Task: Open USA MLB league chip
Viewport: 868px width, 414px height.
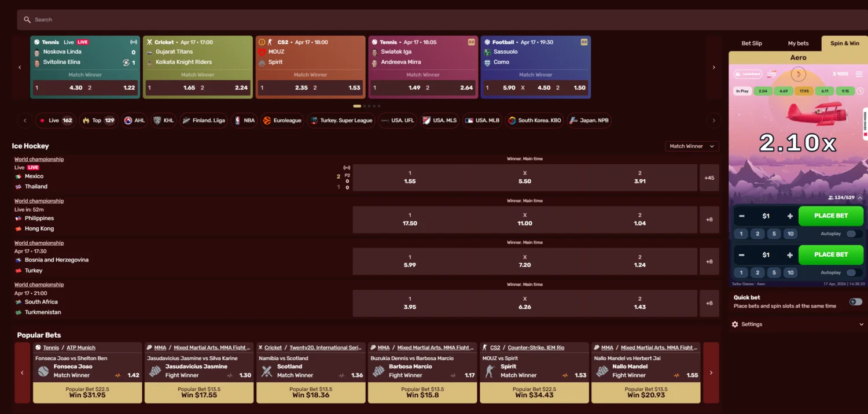Action: tap(483, 120)
